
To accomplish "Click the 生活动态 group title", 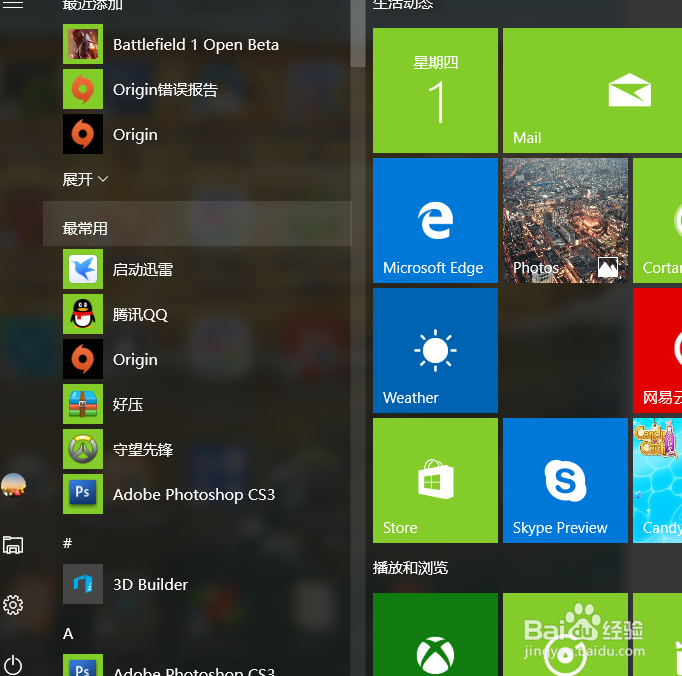I will [403, 4].
